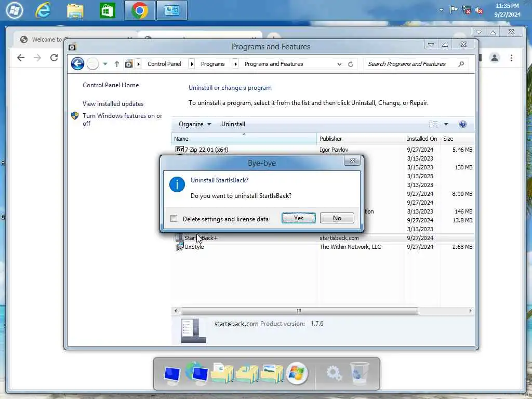Select Programs and Features breadcrumb

(x=274, y=64)
